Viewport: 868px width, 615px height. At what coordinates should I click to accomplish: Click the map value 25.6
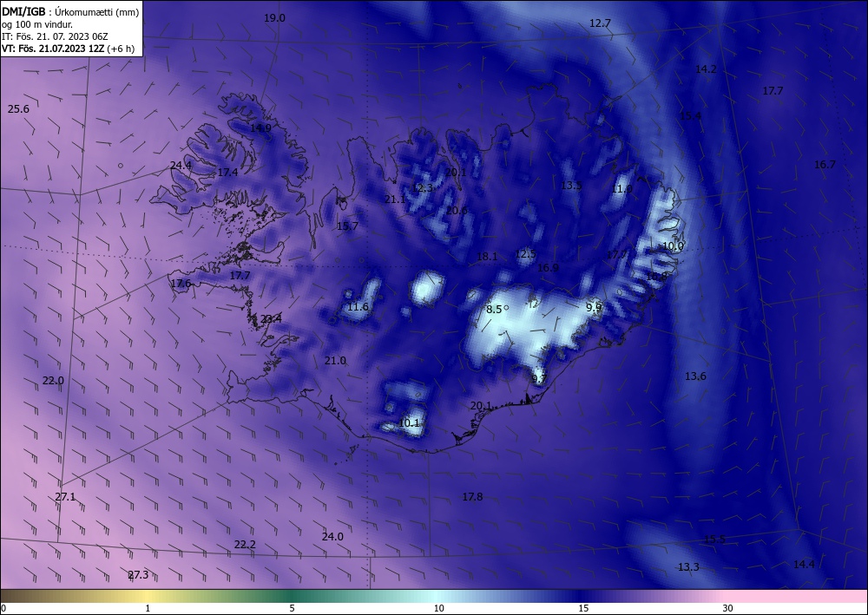(x=18, y=109)
